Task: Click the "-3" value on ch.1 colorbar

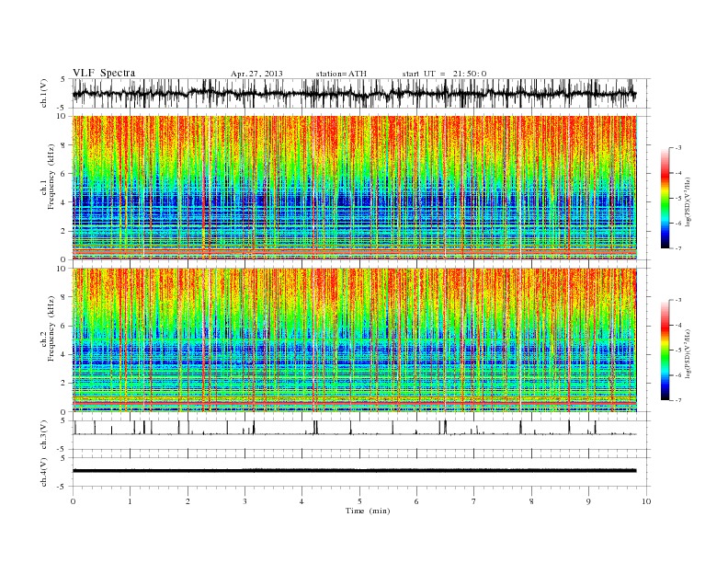Action: point(678,148)
